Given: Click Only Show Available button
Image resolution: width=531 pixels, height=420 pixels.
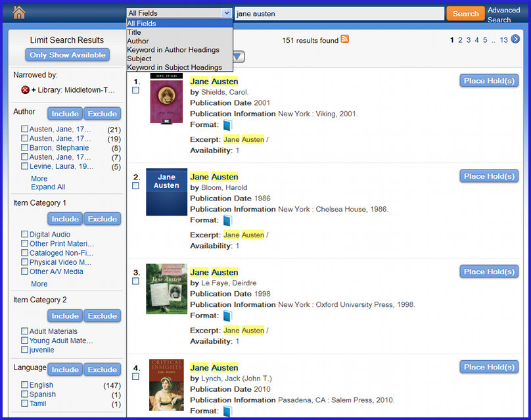Looking at the screenshot, I should (x=68, y=55).
